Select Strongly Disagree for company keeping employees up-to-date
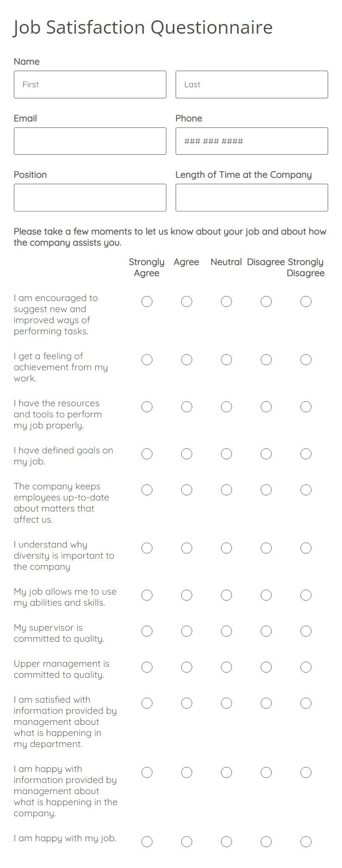 point(305,490)
